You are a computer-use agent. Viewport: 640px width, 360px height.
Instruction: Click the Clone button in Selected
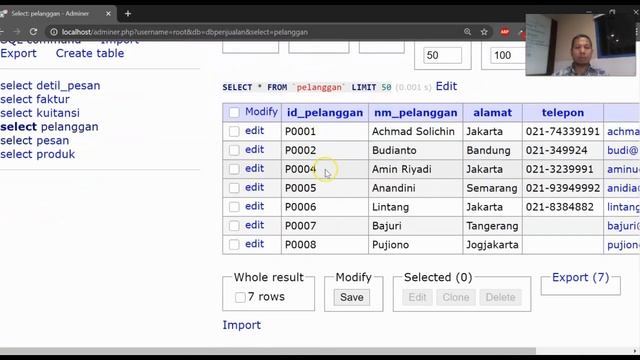pos(456,297)
